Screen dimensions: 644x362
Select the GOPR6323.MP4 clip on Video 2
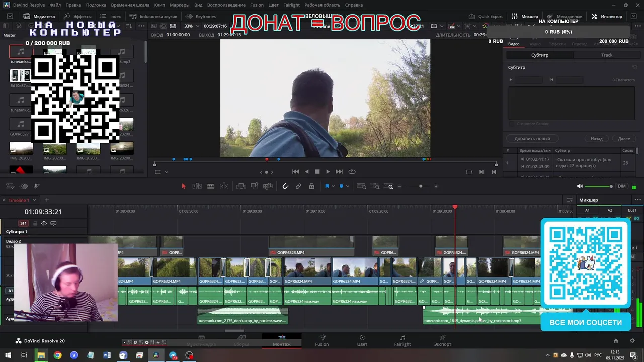coord(311,246)
